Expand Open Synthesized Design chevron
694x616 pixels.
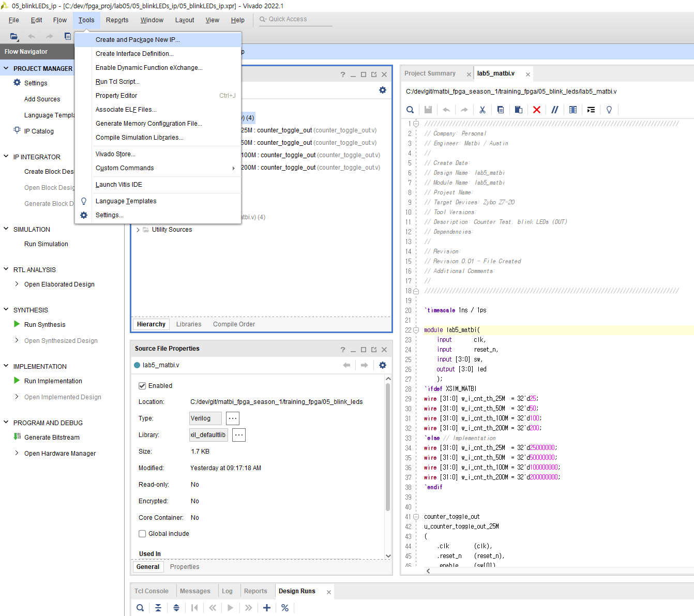17,340
